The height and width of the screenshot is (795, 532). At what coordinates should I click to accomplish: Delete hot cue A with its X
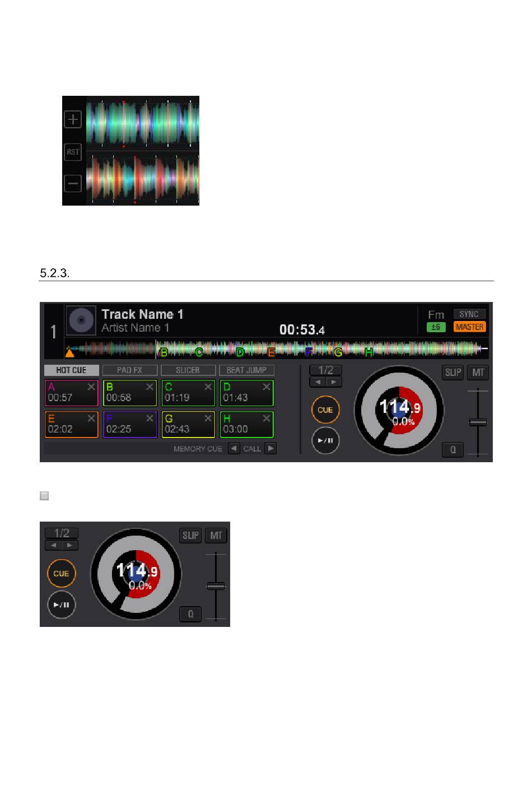91,387
